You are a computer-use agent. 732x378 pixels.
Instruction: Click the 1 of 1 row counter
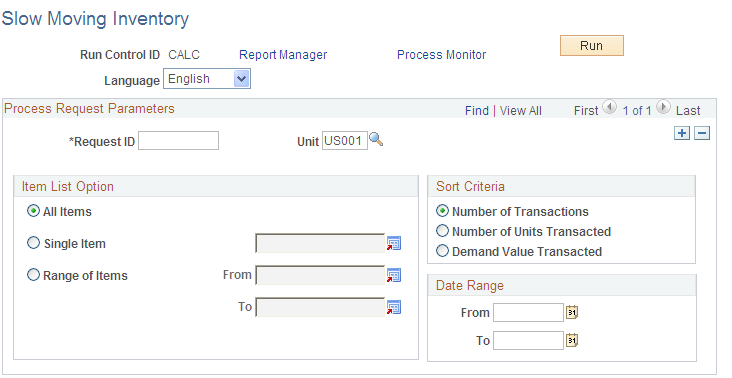(637, 111)
